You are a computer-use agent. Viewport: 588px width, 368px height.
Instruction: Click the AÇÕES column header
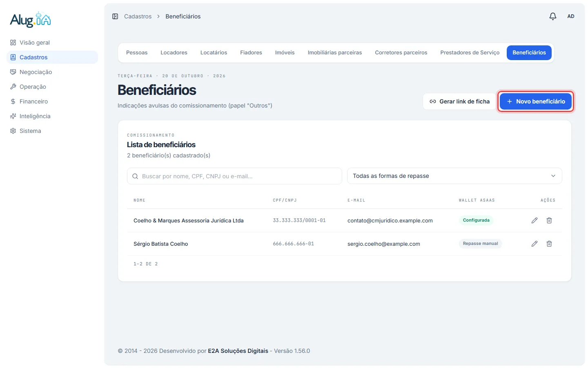click(548, 200)
